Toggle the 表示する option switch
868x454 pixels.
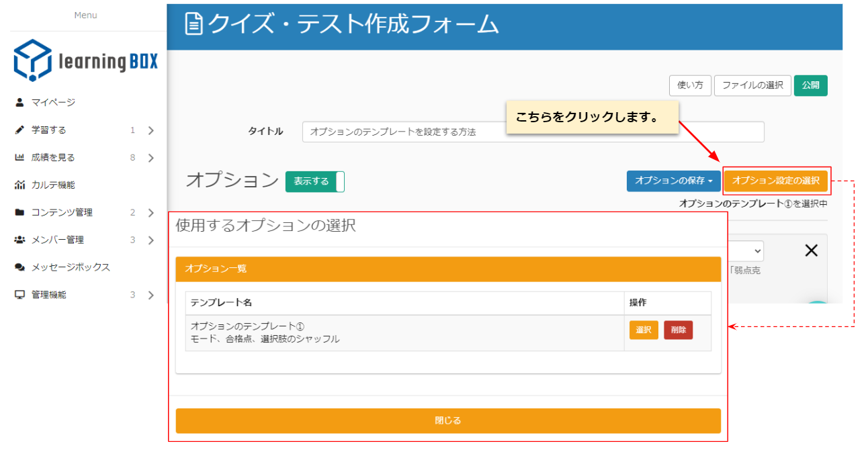point(315,181)
